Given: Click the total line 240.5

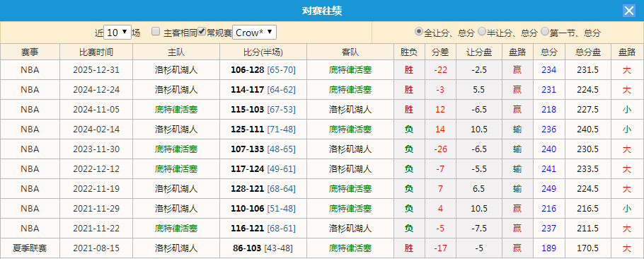Looking at the screenshot, I should coord(587,129).
